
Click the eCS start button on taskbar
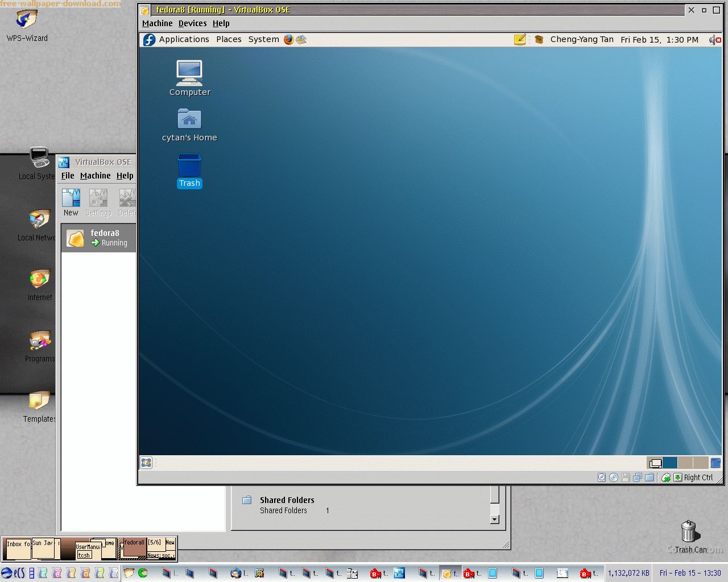click(12, 573)
